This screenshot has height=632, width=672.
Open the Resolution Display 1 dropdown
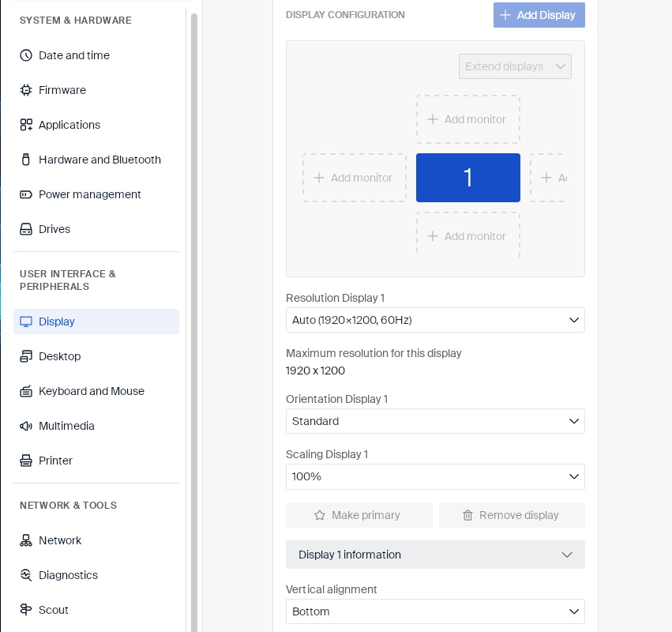pos(435,320)
